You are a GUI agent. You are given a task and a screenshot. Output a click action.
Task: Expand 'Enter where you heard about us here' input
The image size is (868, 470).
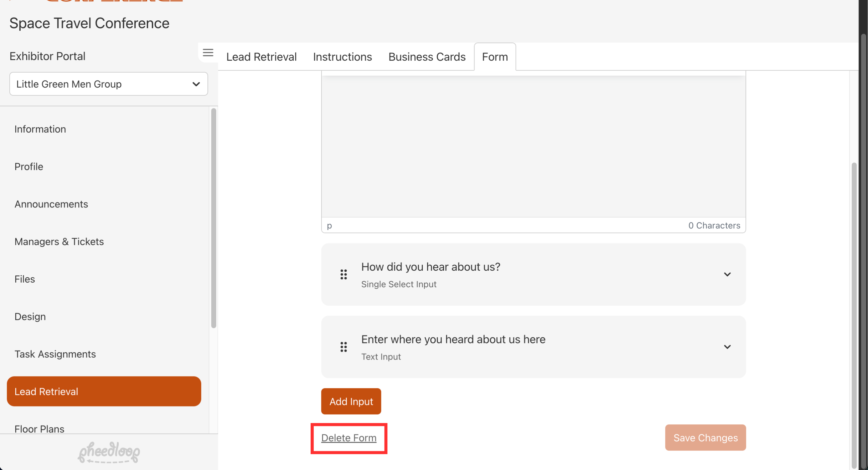click(727, 347)
